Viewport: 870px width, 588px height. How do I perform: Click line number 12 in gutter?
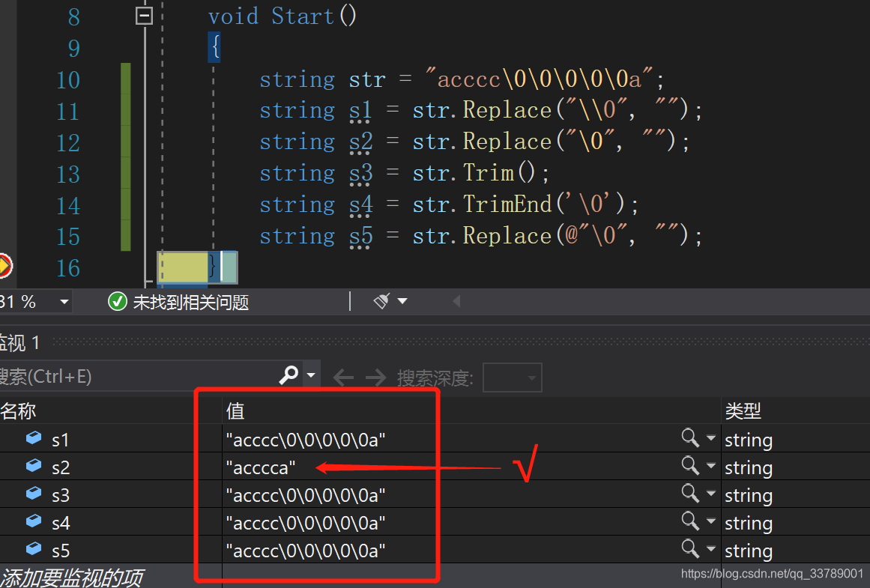tap(68, 143)
